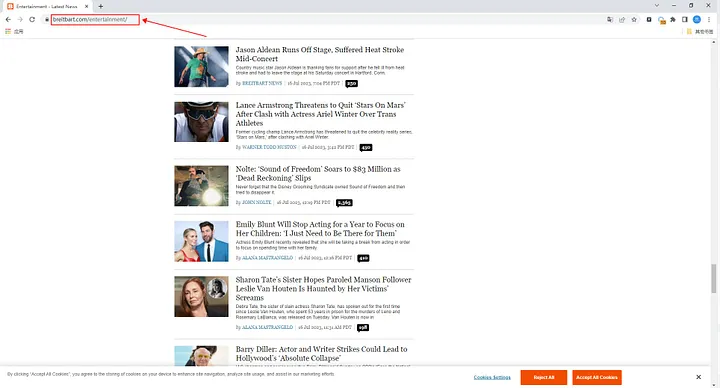The width and height of the screenshot is (720, 388).
Task: Reload the Breitbart entertainment page
Action: (32, 19)
